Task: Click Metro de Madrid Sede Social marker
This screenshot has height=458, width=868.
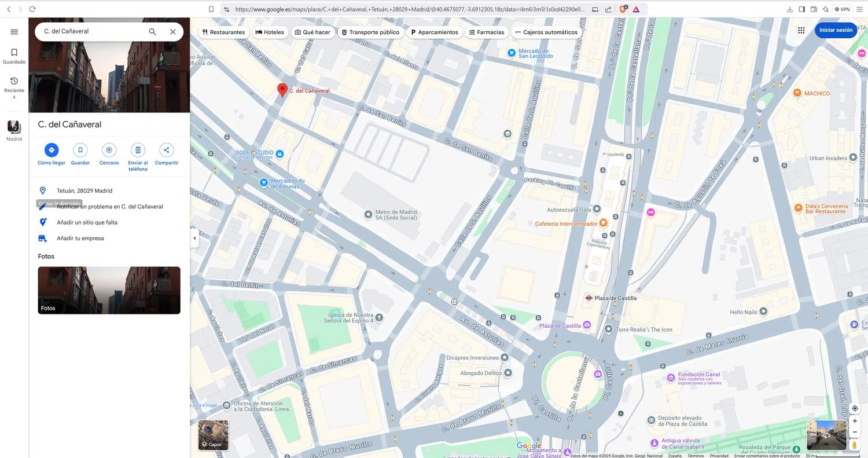Action: pos(368,215)
